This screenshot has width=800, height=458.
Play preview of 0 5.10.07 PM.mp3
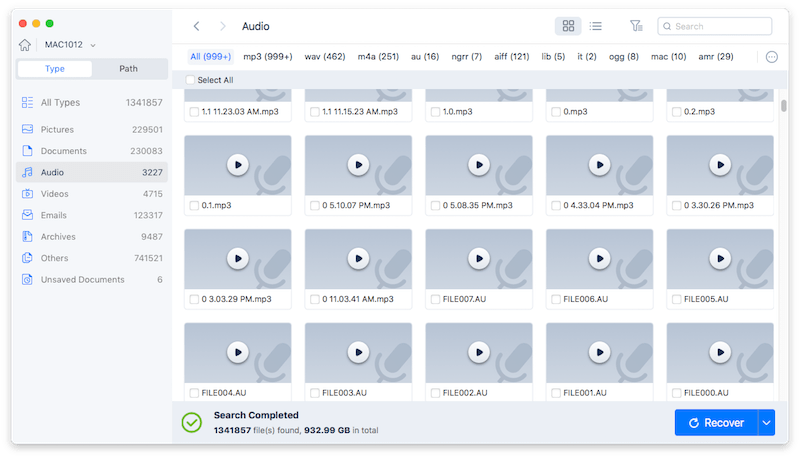[358, 165]
